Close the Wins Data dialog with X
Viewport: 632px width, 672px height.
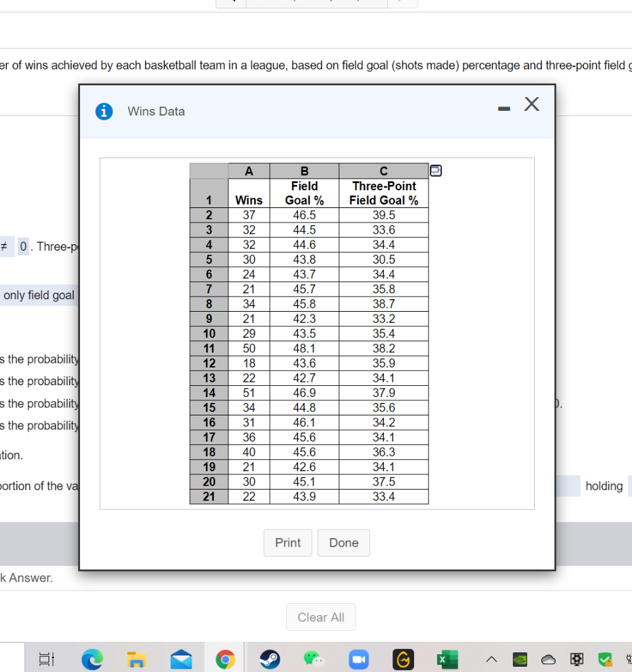[532, 104]
